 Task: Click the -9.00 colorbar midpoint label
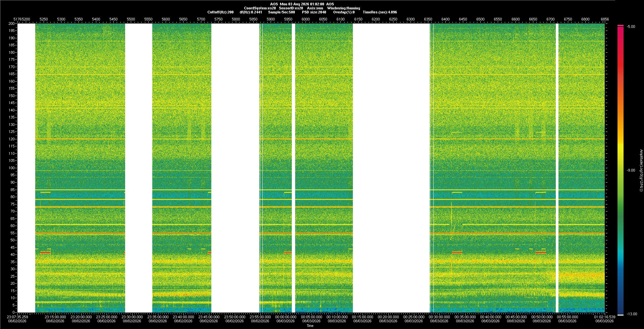point(631,171)
